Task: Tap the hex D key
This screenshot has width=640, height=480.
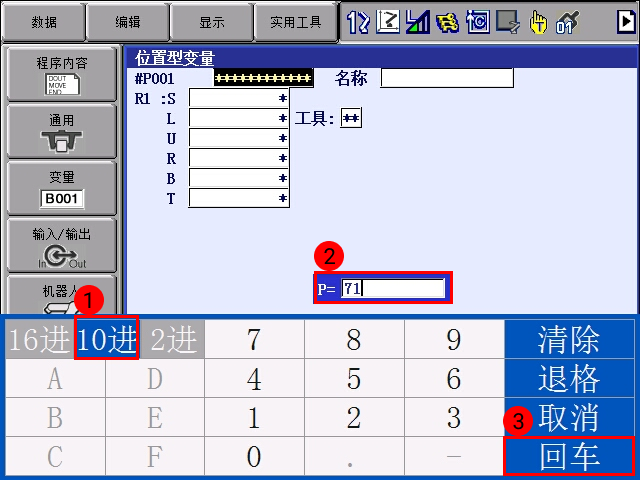Action: (155, 378)
